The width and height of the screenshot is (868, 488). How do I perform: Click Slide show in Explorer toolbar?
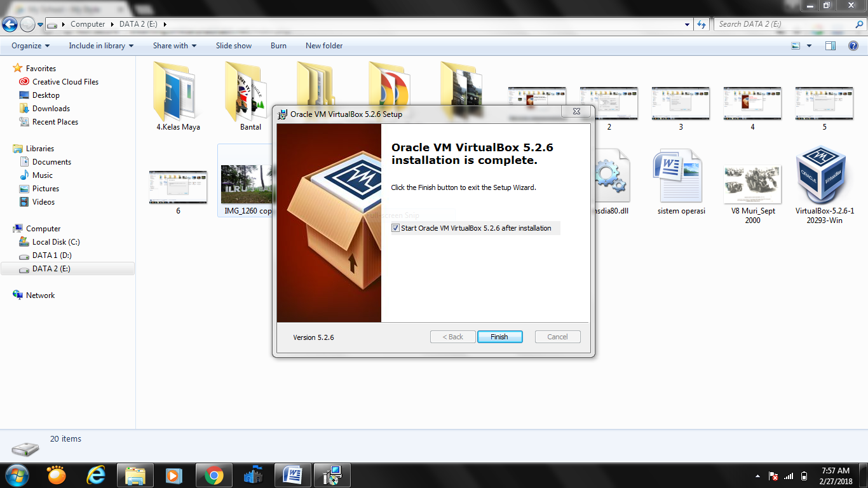[x=234, y=46]
